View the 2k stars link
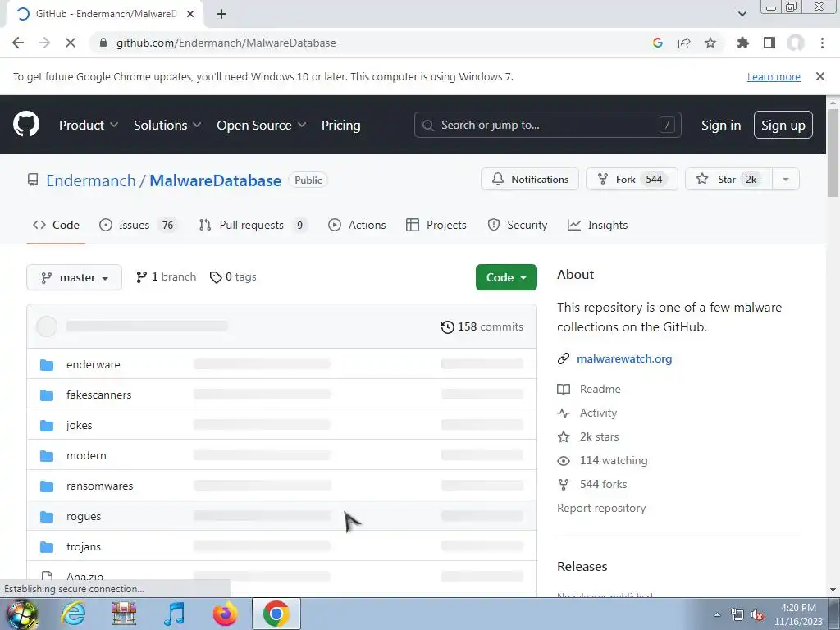This screenshot has width=840, height=630. pyautogui.click(x=588, y=436)
